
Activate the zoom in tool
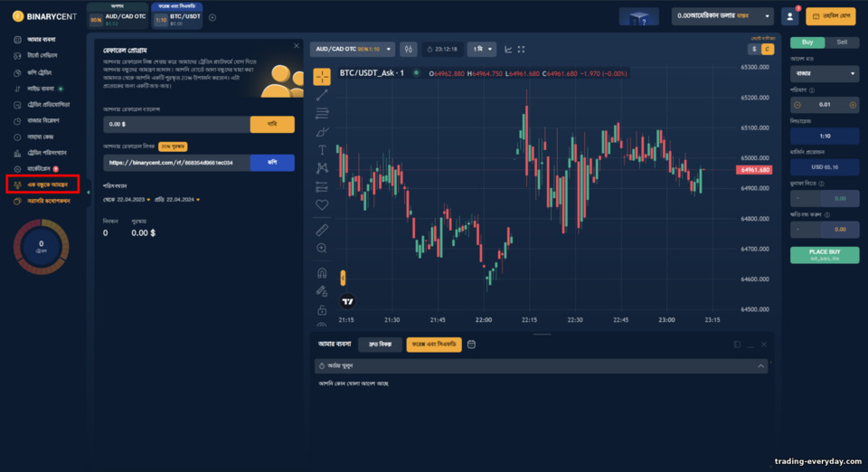click(322, 249)
